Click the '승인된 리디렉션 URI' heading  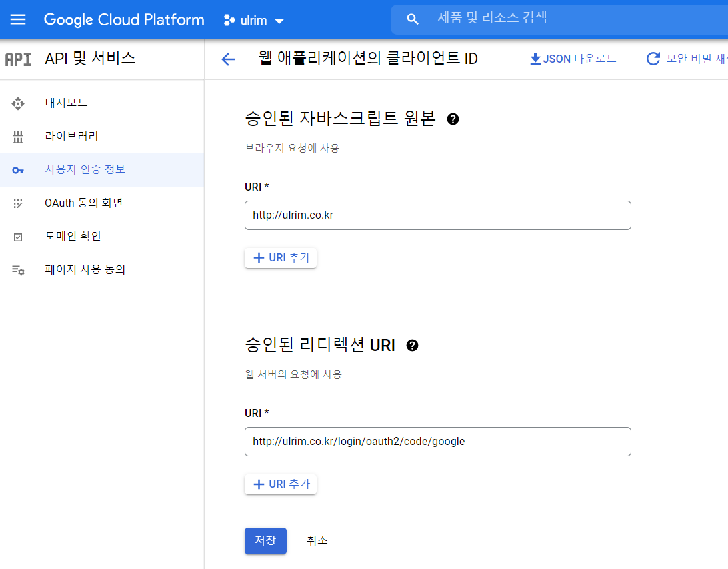coord(320,345)
